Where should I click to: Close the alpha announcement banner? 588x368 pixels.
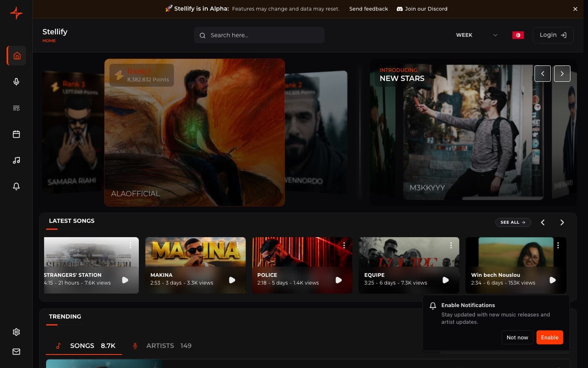[x=575, y=9]
